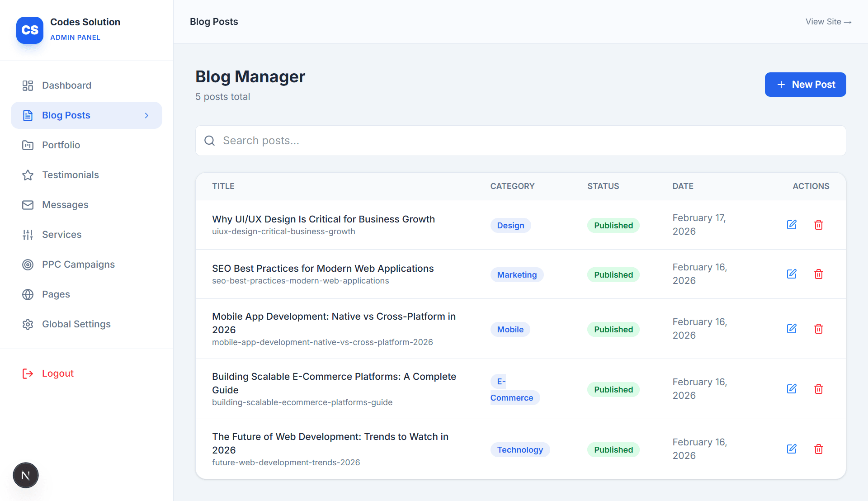Open the Next.js dev tools badge
This screenshot has width=868, height=501.
click(26, 475)
